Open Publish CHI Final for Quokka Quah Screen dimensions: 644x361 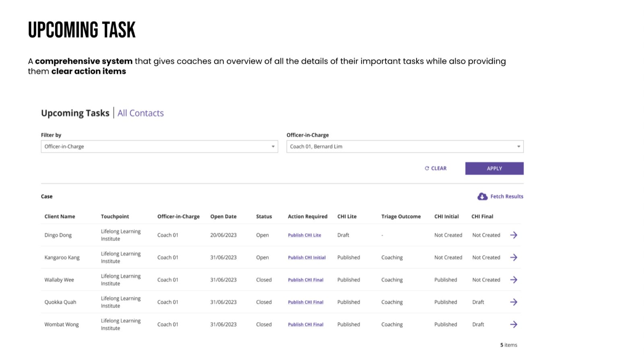pos(305,302)
